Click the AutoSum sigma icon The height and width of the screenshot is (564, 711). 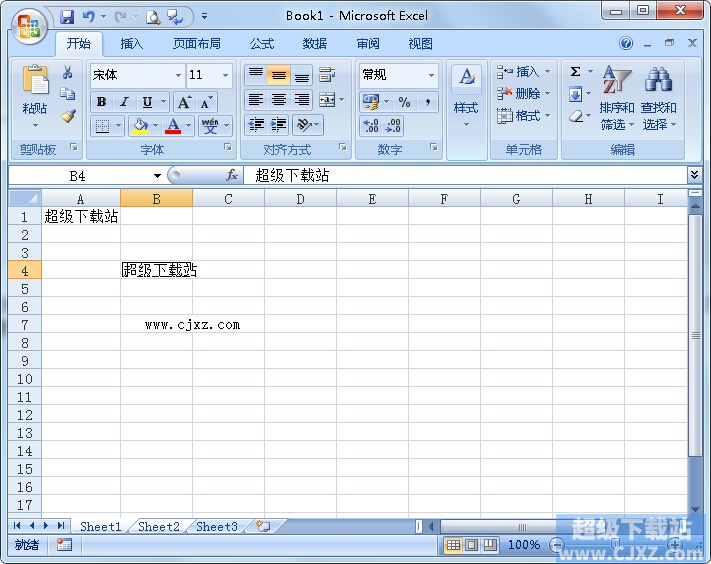[x=576, y=72]
